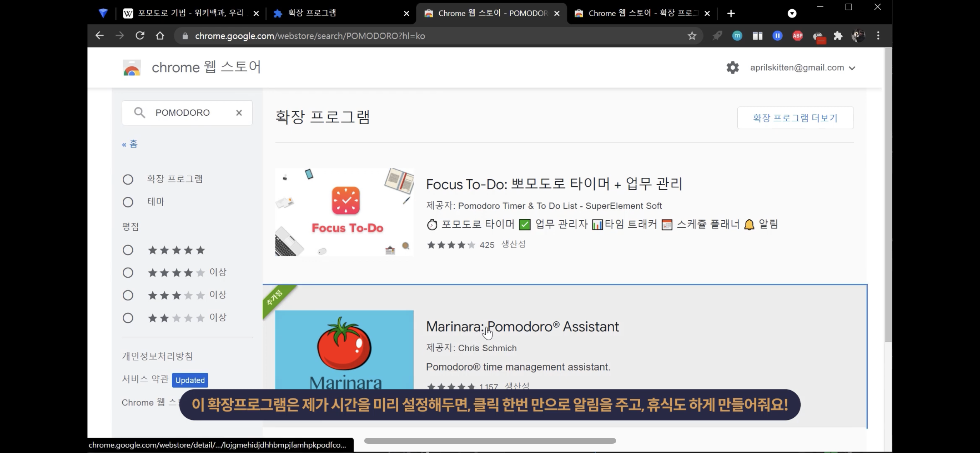The image size is (980, 453).
Task: Click the search magnifier icon
Action: [x=139, y=113]
